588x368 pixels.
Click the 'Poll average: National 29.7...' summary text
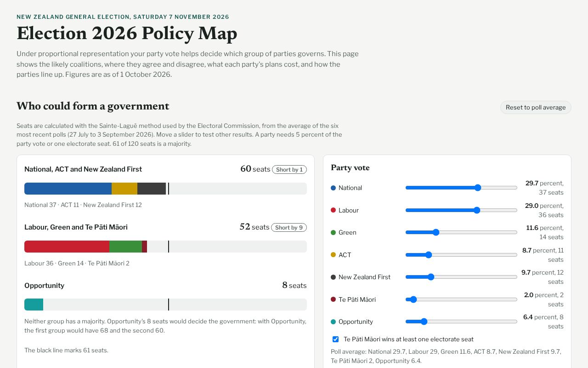tap(446, 356)
